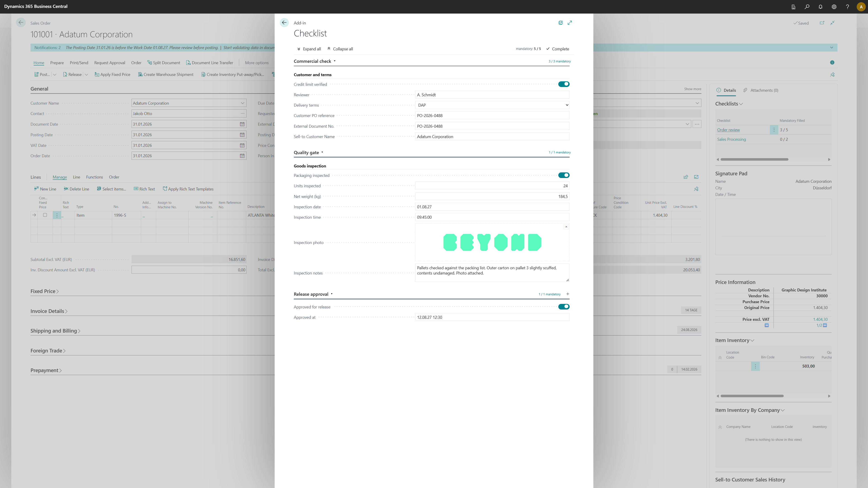Image resolution: width=868 pixels, height=488 pixels.
Task: Click horizontal scrollbar under Checklists list
Action: point(754,159)
